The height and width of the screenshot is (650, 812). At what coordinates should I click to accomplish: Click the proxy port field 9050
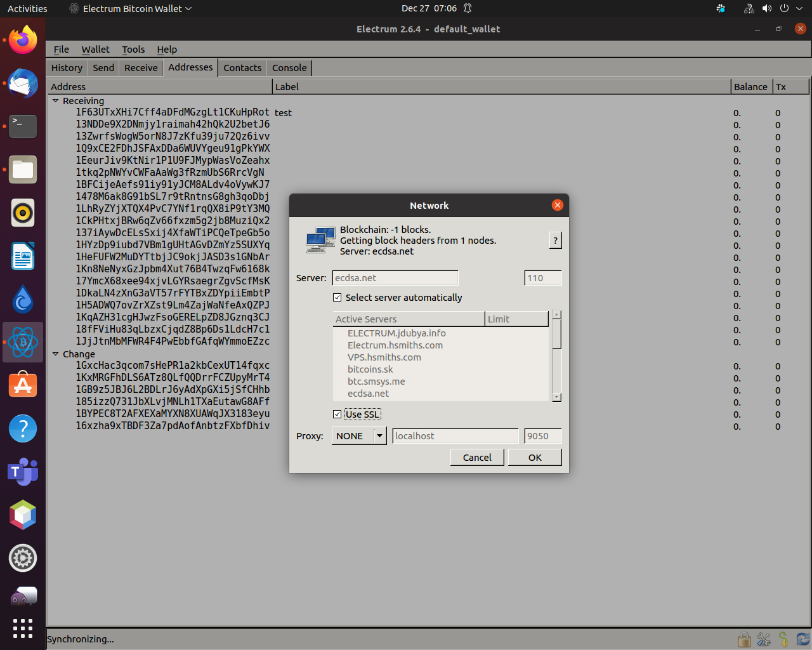pyautogui.click(x=543, y=436)
